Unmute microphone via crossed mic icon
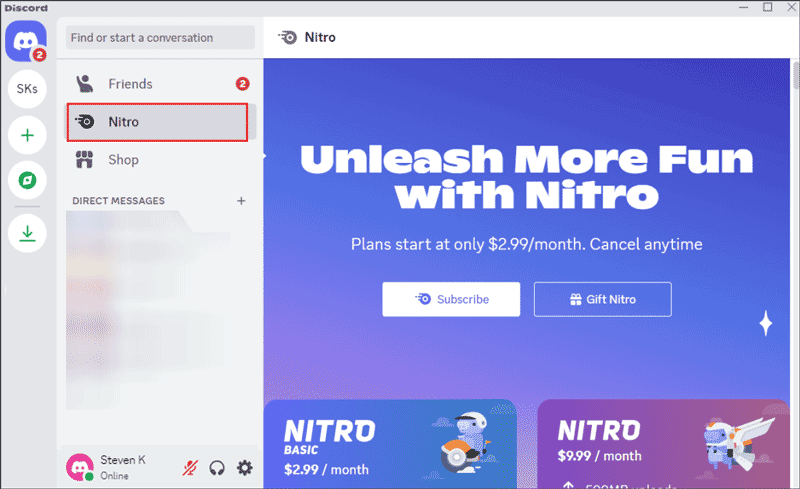 (x=190, y=468)
